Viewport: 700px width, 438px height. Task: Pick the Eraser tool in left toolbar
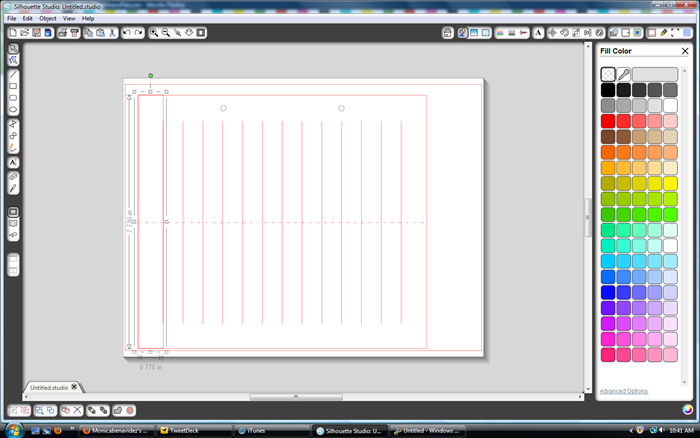click(13, 177)
